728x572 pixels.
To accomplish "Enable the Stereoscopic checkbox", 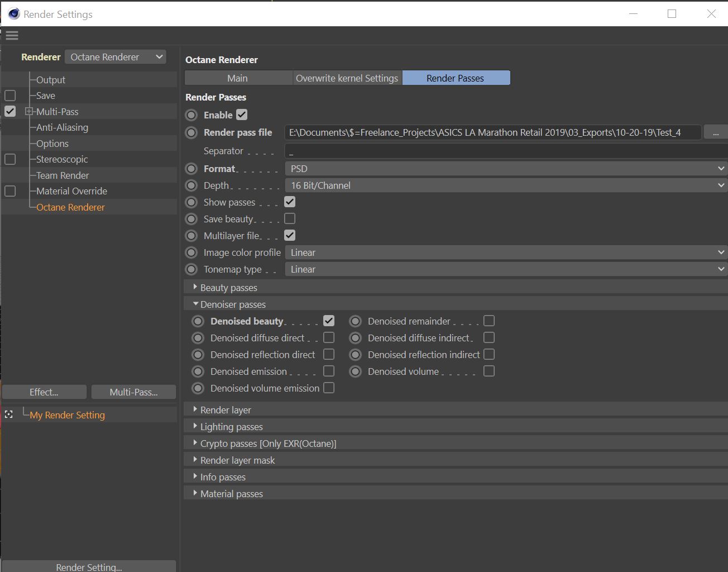I will click(x=10, y=159).
